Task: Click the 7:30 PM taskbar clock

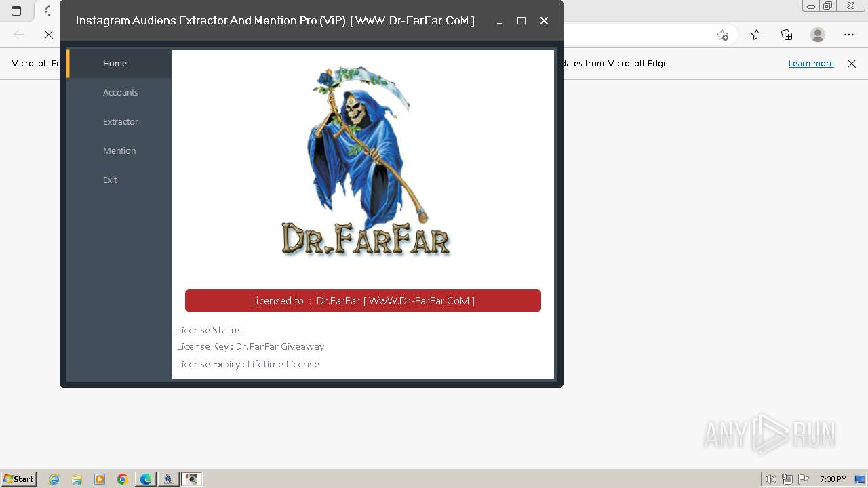Action: (833, 479)
